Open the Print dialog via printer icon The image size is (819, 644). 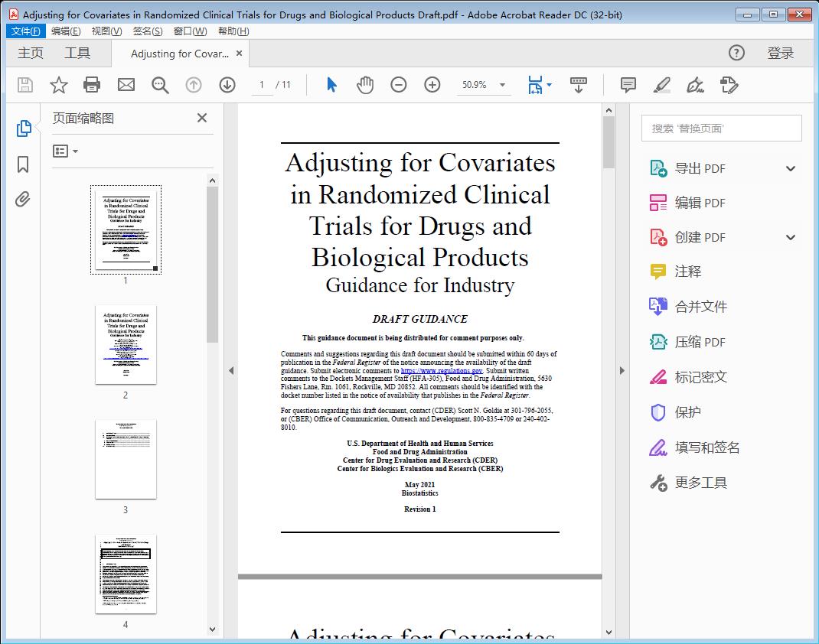coord(92,85)
